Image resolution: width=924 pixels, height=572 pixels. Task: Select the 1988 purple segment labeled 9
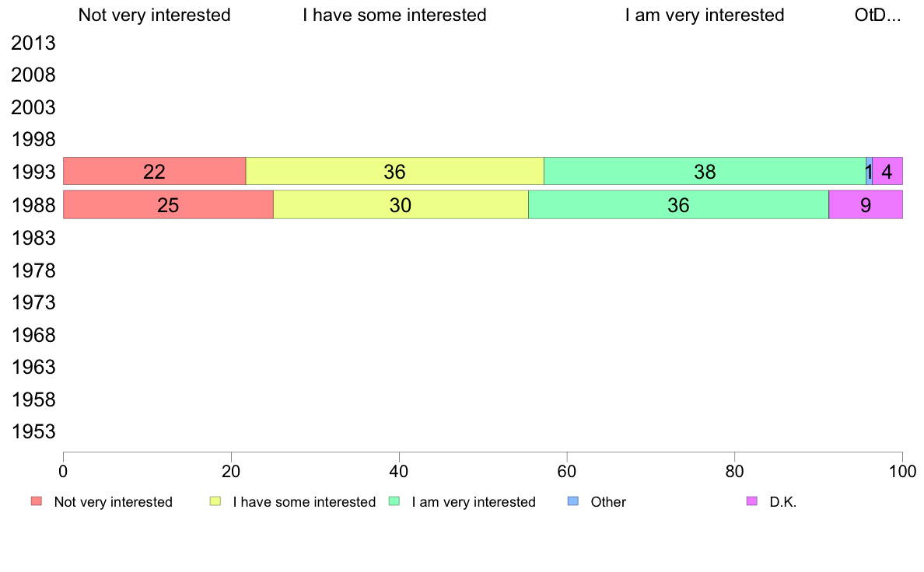point(866,205)
